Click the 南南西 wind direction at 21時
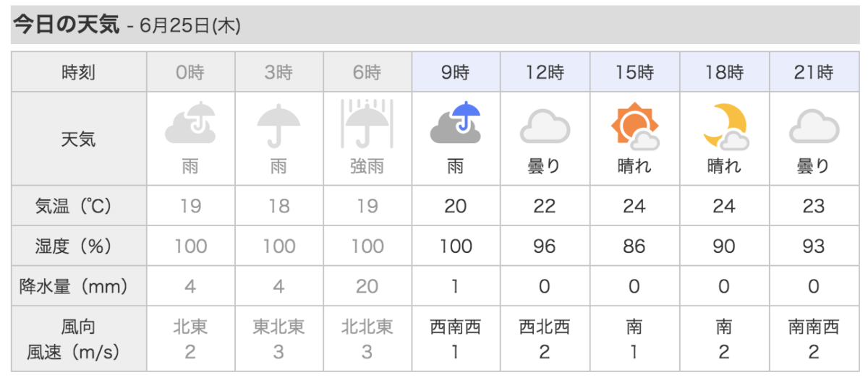 814,327
